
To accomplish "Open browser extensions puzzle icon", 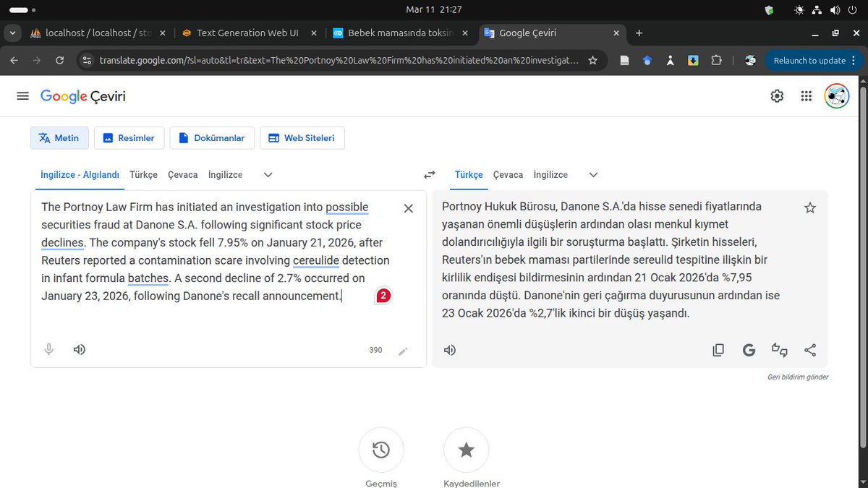I will pos(716,61).
